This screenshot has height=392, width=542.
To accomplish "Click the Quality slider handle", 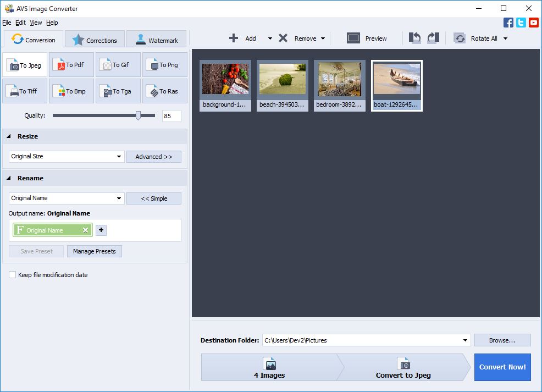I will [x=139, y=115].
